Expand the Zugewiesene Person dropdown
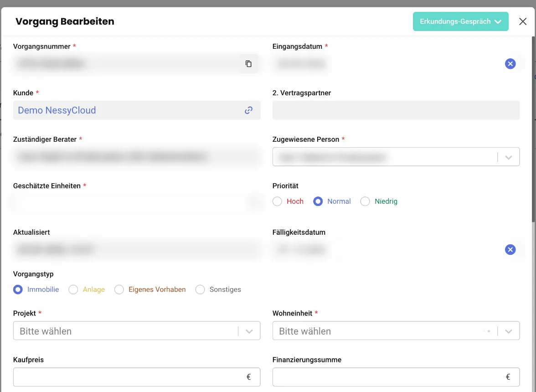Image resolution: width=536 pixels, height=392 pixels. [508, 157]
